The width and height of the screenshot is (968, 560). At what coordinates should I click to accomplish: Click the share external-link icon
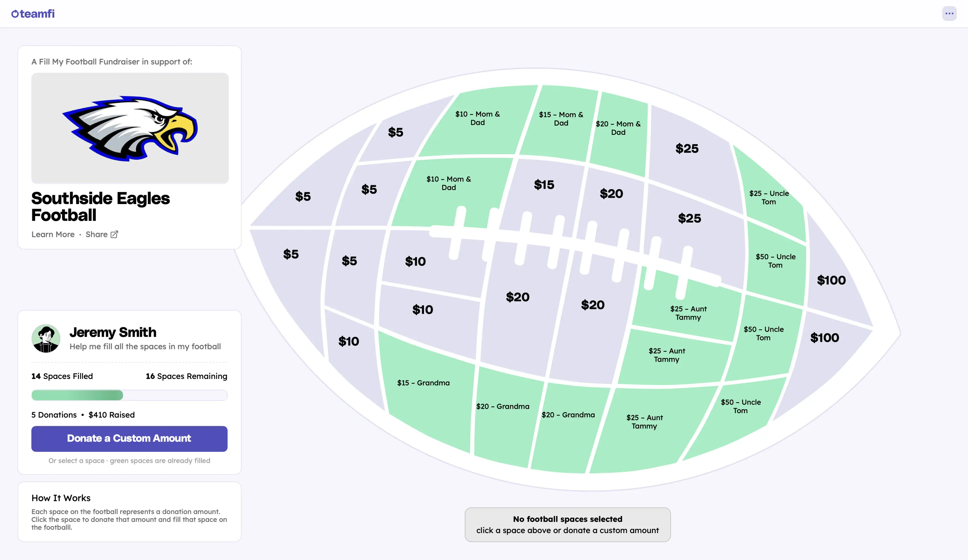pos(114,234)
